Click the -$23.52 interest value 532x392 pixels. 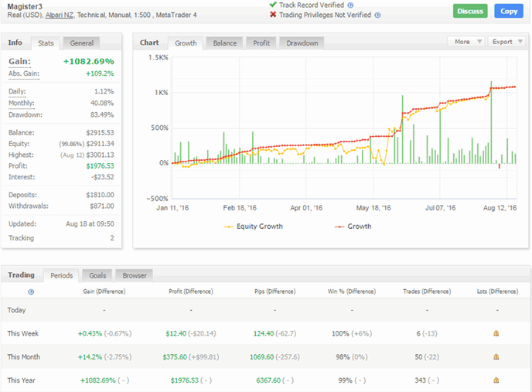click(x=101, y=177)
